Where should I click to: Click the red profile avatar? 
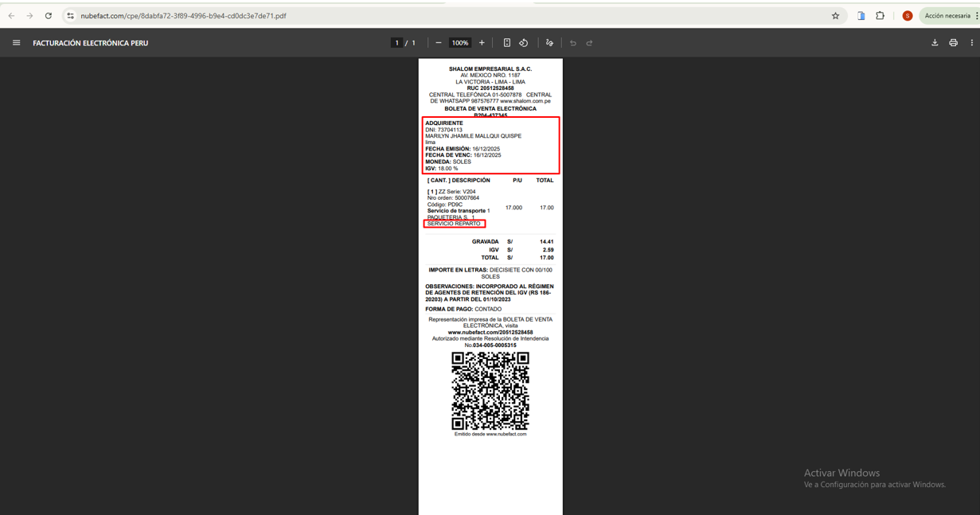[907, 16]
